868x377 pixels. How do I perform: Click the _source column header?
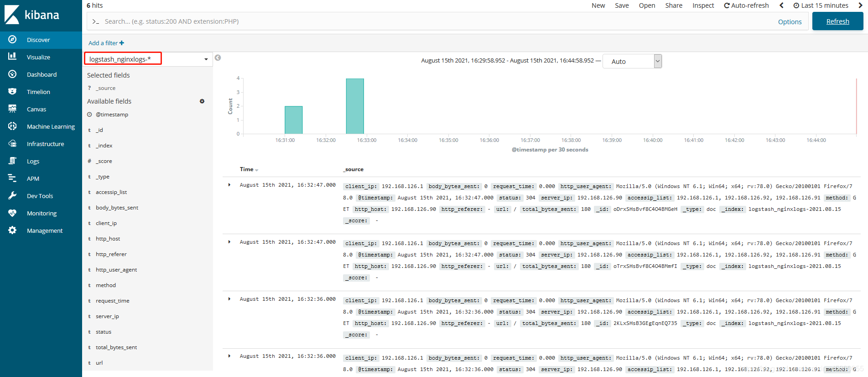pos(353,169)
